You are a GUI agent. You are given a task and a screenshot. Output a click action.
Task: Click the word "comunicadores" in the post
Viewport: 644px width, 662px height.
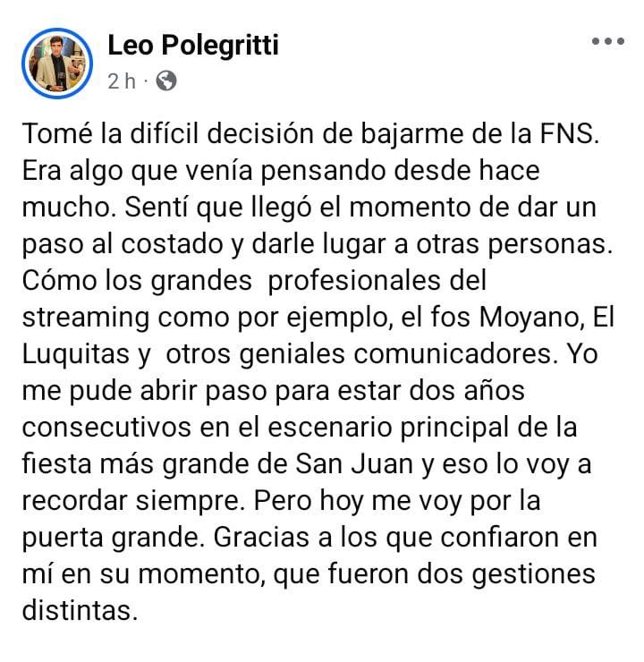[x=453, y=353]
